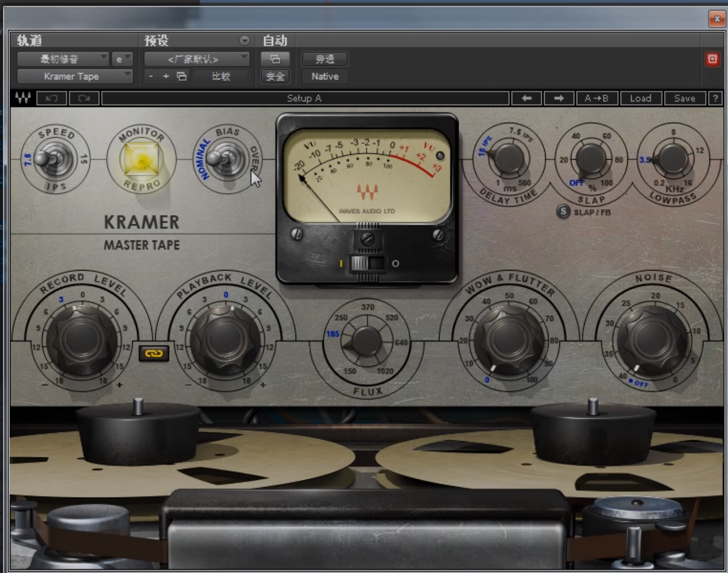This screenshot has width=728, height=573.
Task: Toggle the yellow Monitor Repro button
Action: tap(142, 159)
